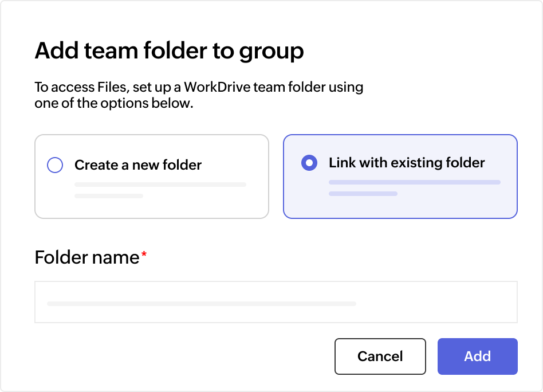This screenshot has width=543, height=392.
Task: Click the required asterisk next to Folder name
Action: click(143, 254)
